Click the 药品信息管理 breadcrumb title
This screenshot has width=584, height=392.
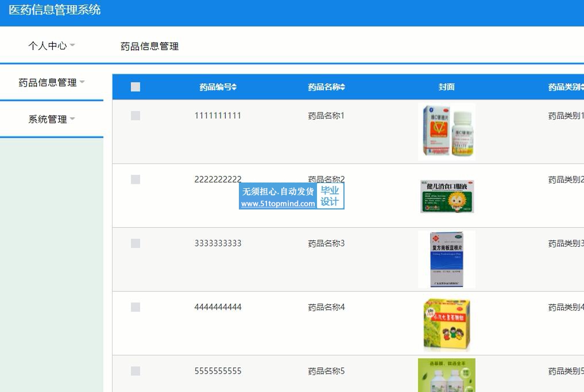click(x=149, y=46)
